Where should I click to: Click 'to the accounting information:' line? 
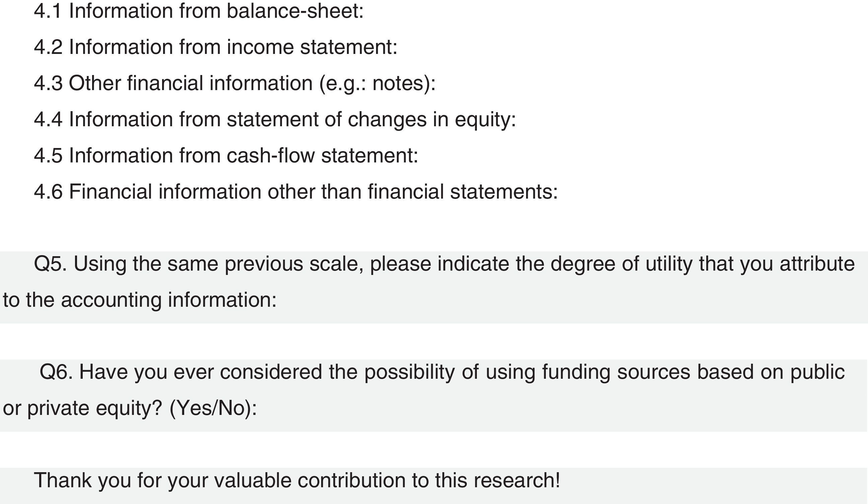(140, 300)
